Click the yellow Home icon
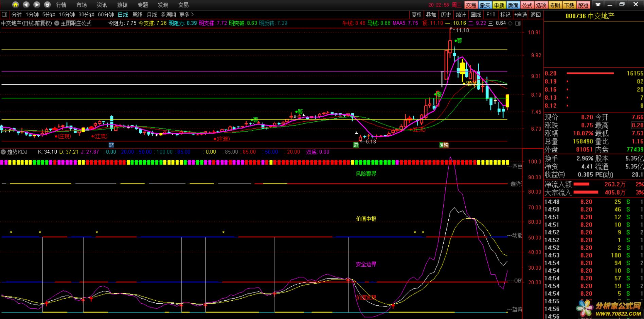Viewport: 644px width, 319px height. (15, 5)
